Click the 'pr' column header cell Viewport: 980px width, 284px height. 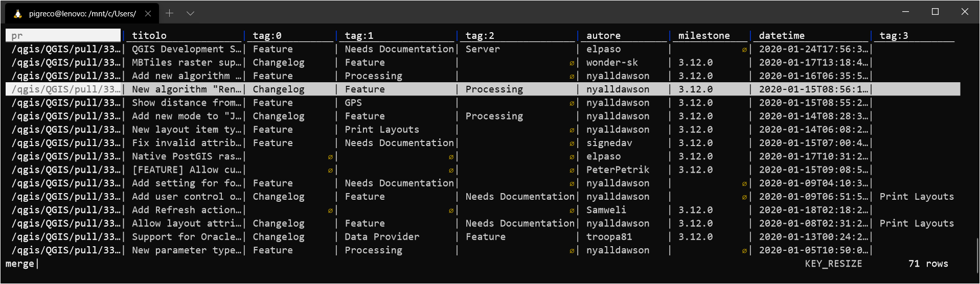point(63,36)
